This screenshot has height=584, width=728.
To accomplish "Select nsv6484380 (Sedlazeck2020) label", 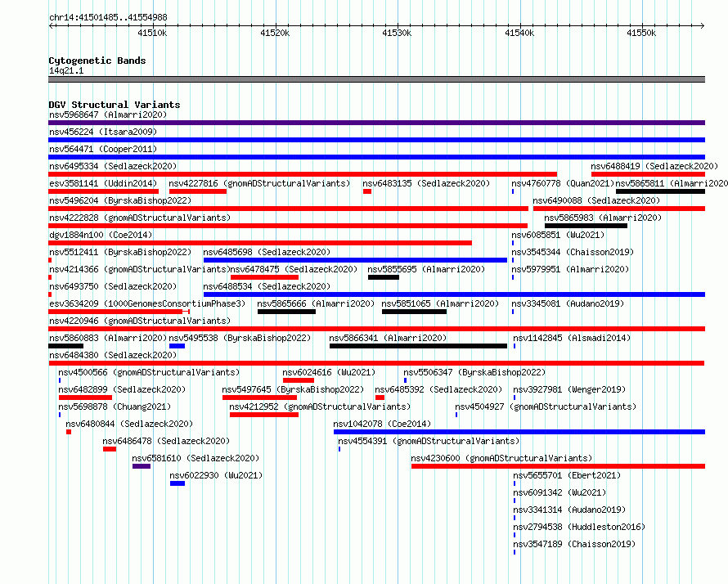I will (x=113, y=355).
